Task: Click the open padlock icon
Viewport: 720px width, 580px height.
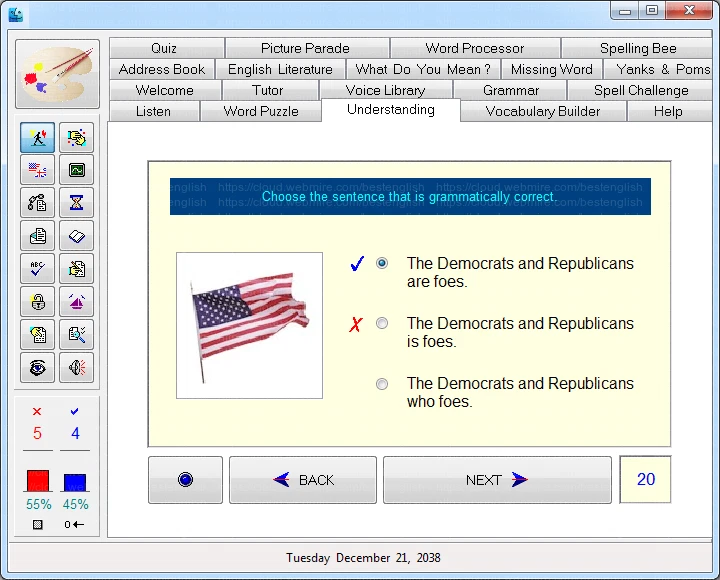Action: click(37, 302)
